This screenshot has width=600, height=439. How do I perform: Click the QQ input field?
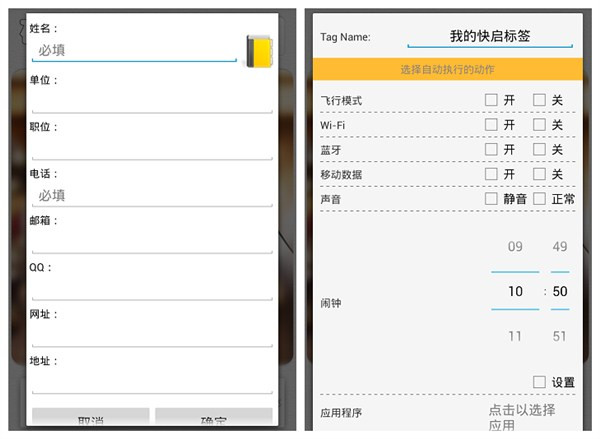151,289
